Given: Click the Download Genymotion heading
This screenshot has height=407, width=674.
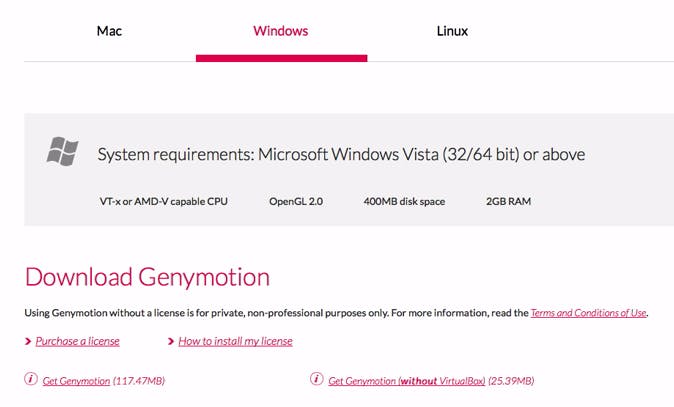Looking at the screenshot, I should click(147, 277).
